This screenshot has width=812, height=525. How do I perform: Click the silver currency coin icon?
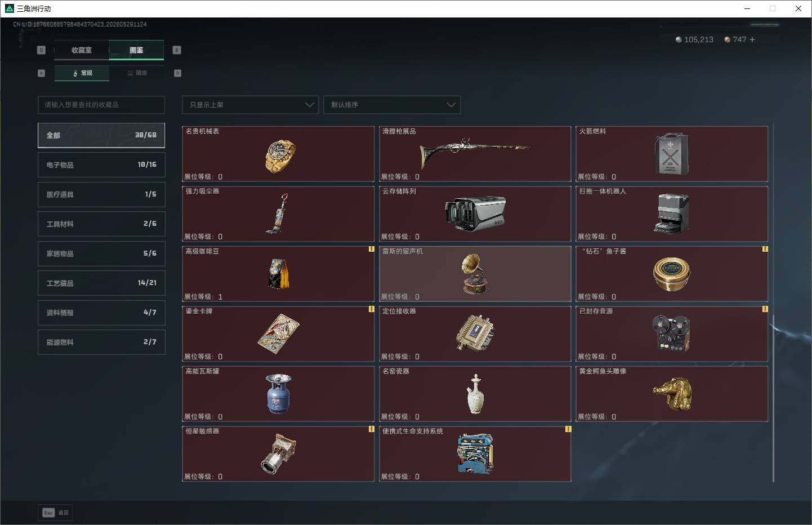click(679, 39)
